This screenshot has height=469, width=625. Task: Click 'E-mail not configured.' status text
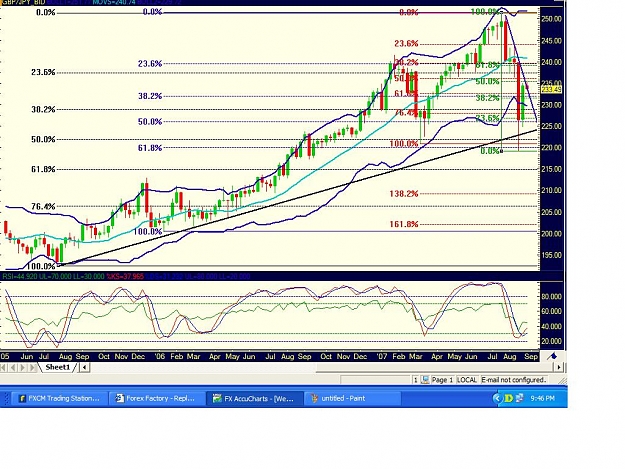click(513, 380)
